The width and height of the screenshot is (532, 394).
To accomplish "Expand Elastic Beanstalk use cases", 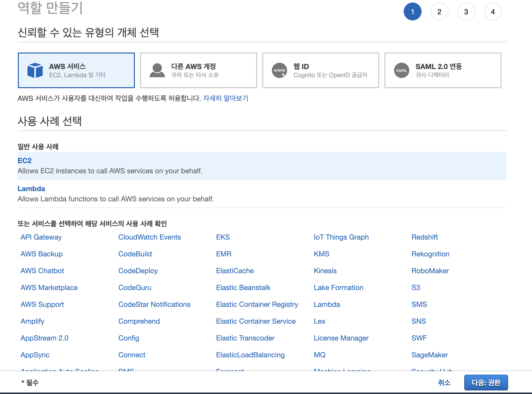I will 243,287.
